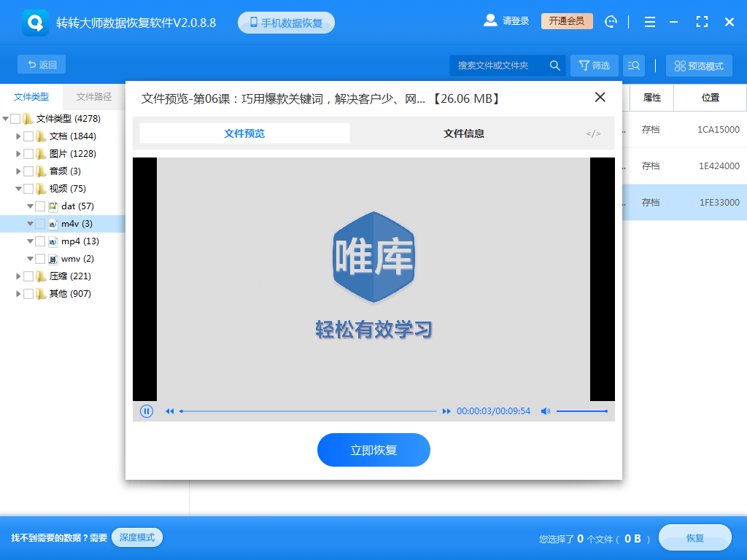
Task: Click the code view icon in preview tabs
Action: point(593,134)
